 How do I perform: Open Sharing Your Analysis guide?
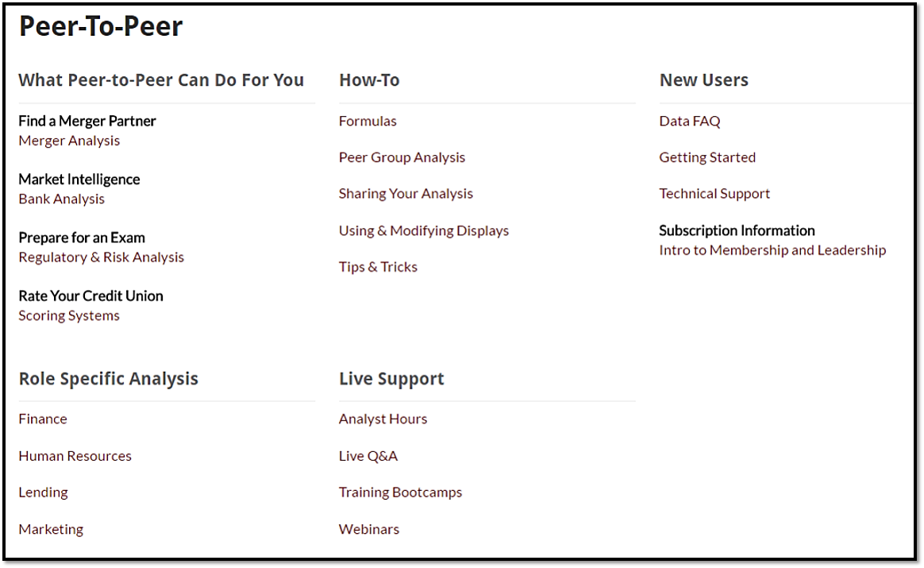[x=406, y=194]
